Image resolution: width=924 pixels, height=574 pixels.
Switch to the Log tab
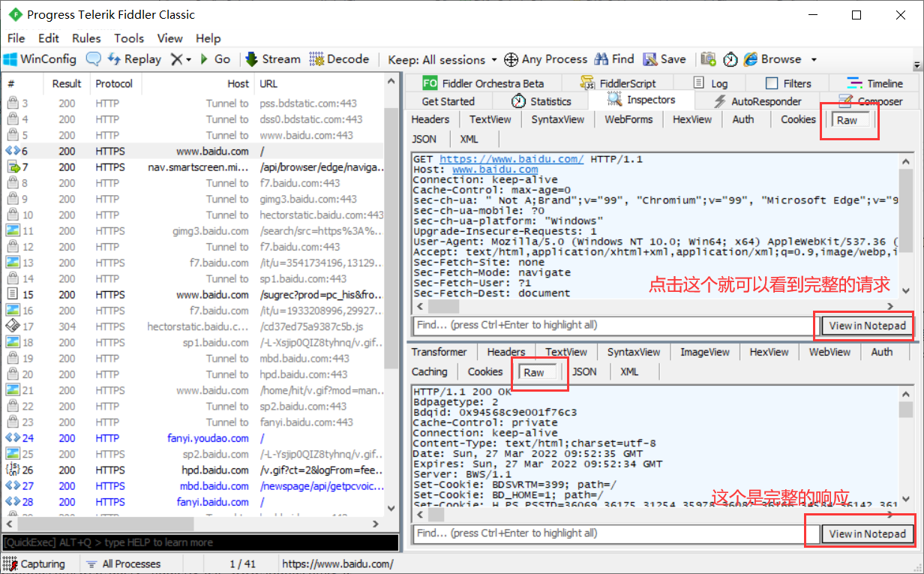(x=710, y=83)
